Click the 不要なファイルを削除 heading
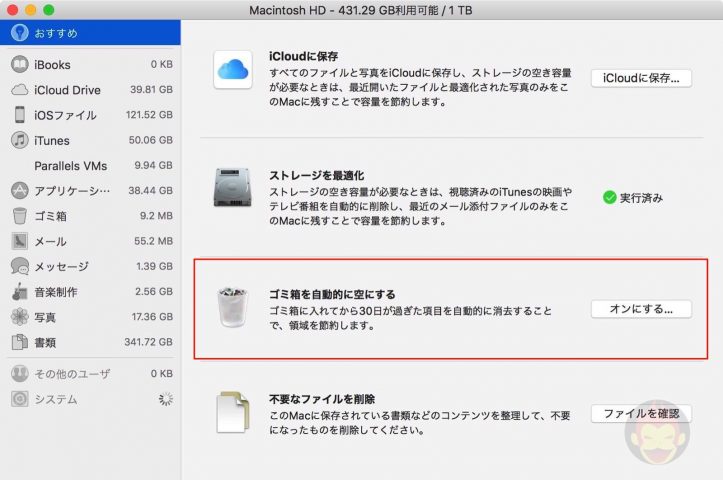 click(x=322, y=399)
